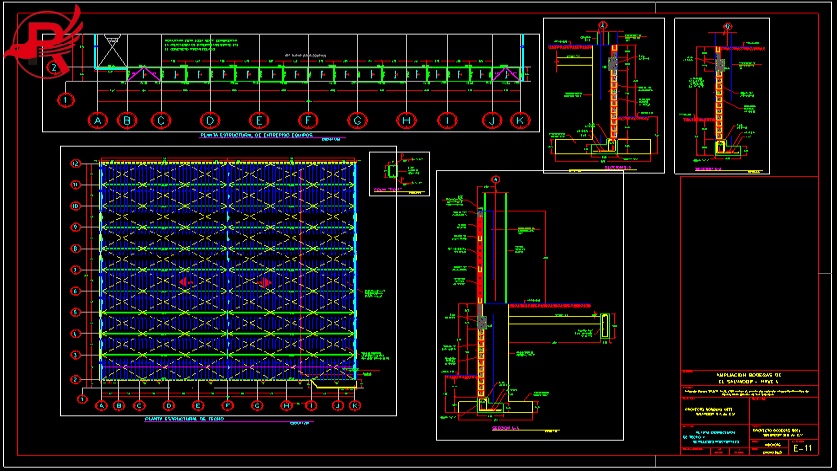Screen dimensions: 837x471
Task: Select grid bubble F in the top entrepiso plan
Action: click(308, 121)
